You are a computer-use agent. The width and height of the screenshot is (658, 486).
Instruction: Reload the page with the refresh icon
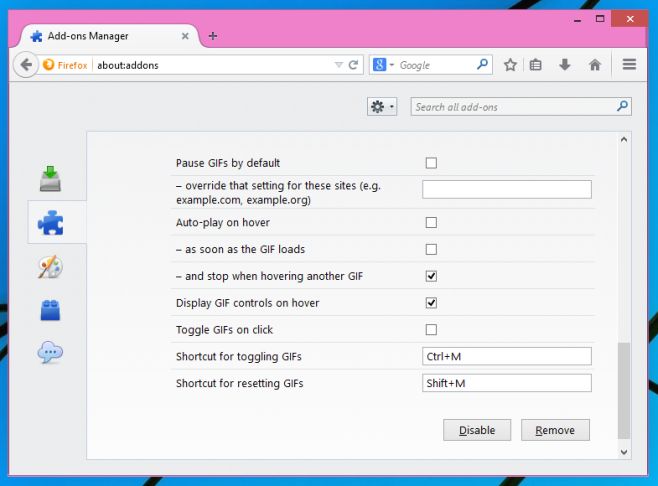point(353,65)
